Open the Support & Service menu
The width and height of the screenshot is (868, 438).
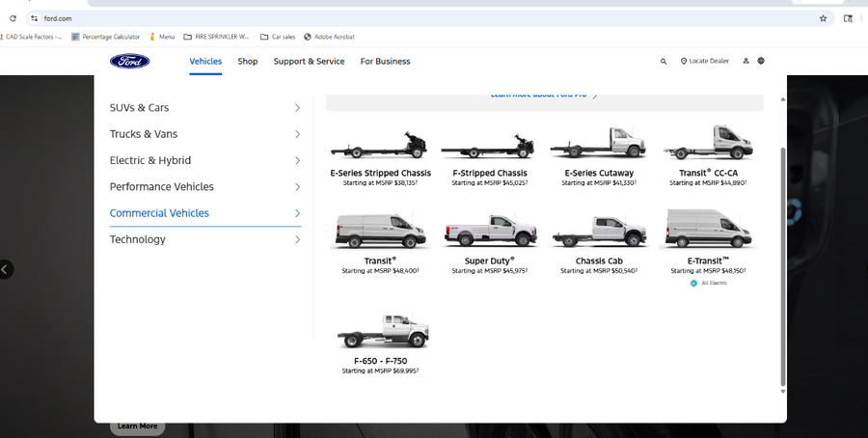click(x=309, y=61)
